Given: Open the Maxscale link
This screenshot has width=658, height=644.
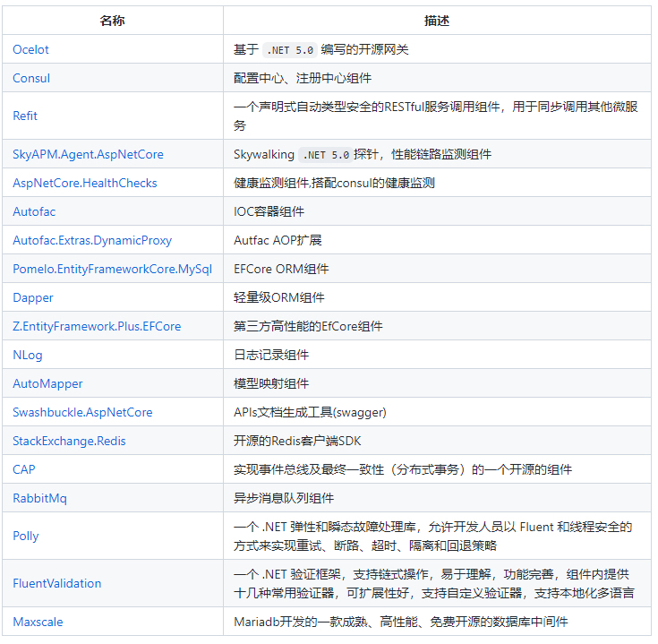Looking at the screenshot, I should click(38, 623).
